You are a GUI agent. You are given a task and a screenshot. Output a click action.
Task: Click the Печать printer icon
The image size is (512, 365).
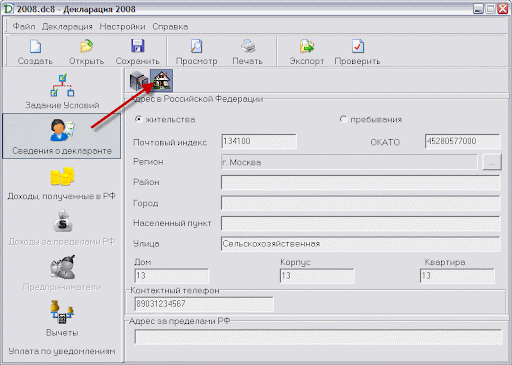(x=248, y=46)
